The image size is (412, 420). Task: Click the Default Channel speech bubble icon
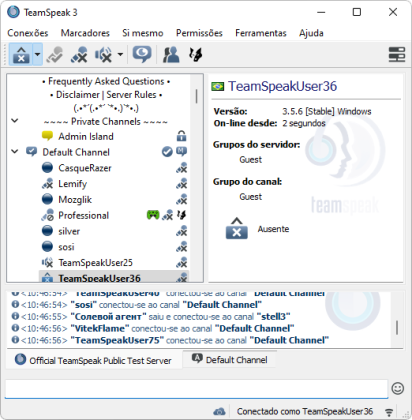click(x=32, y=152)
